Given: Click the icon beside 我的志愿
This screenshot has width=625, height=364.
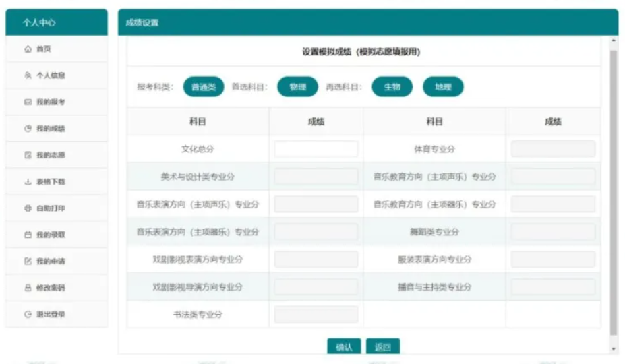Looking at the screenshot, I should click(28, 155).
